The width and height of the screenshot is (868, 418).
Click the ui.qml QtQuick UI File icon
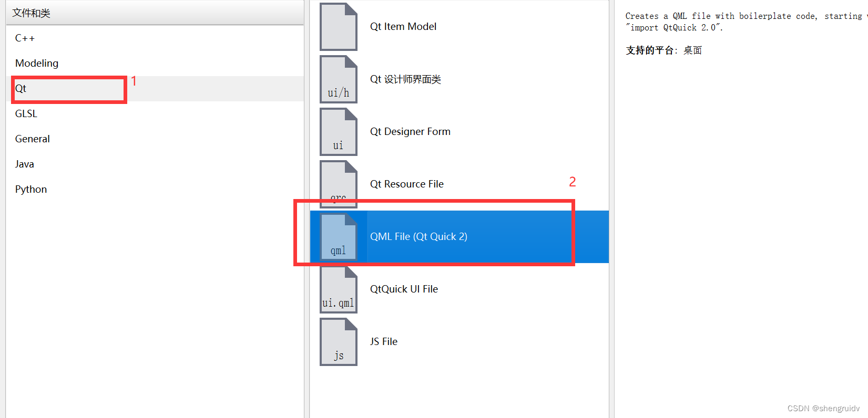click(x=339, y=289)
